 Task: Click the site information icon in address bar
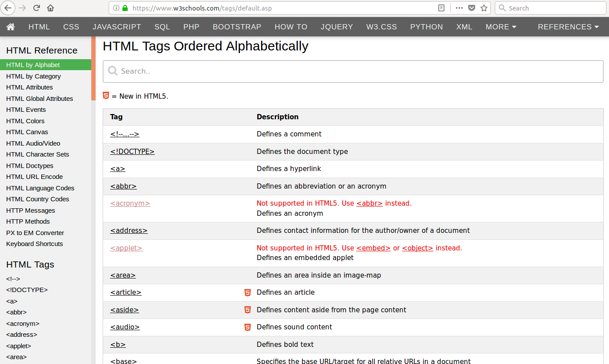tap(116, 8)
